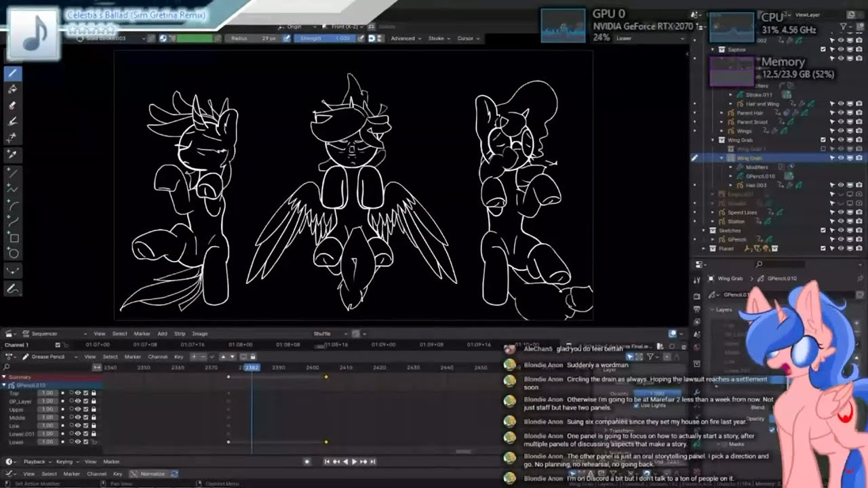Toggle the Channel 1 checkbox in Sequencer
868x488 pixels.
tap(58, 345)
